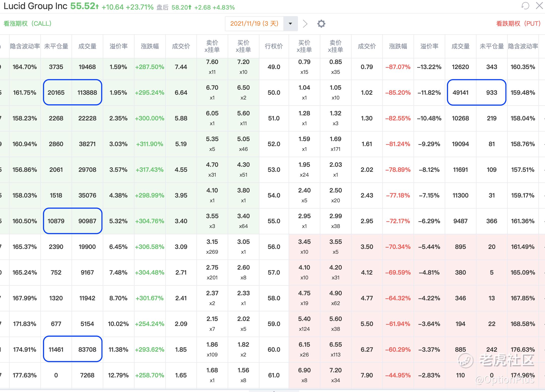Select strike price 55.0 row
Screen dimensions: 545x392
pos(274,221)
